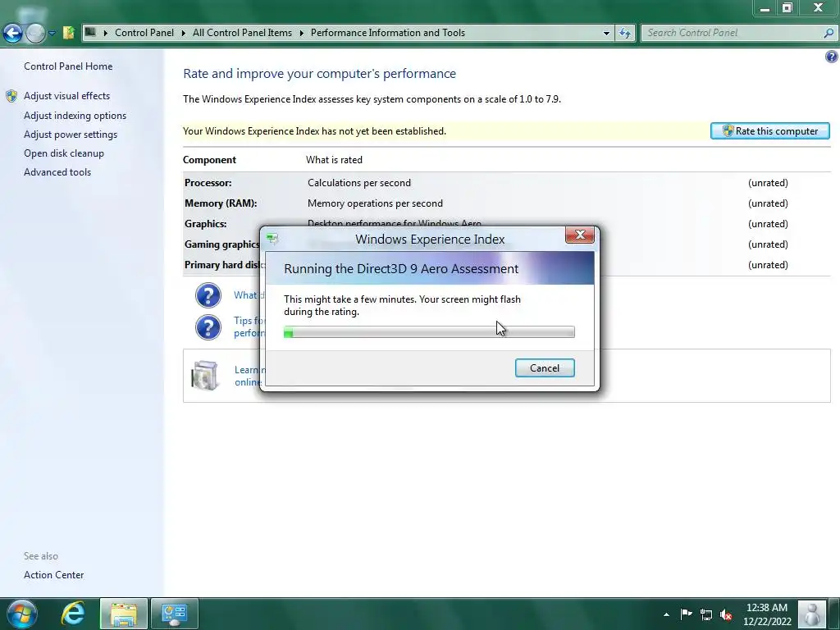Screen dimensions: 840x630
Task: Go back with the Back arrow button
Action: click(x=12, y=33)
